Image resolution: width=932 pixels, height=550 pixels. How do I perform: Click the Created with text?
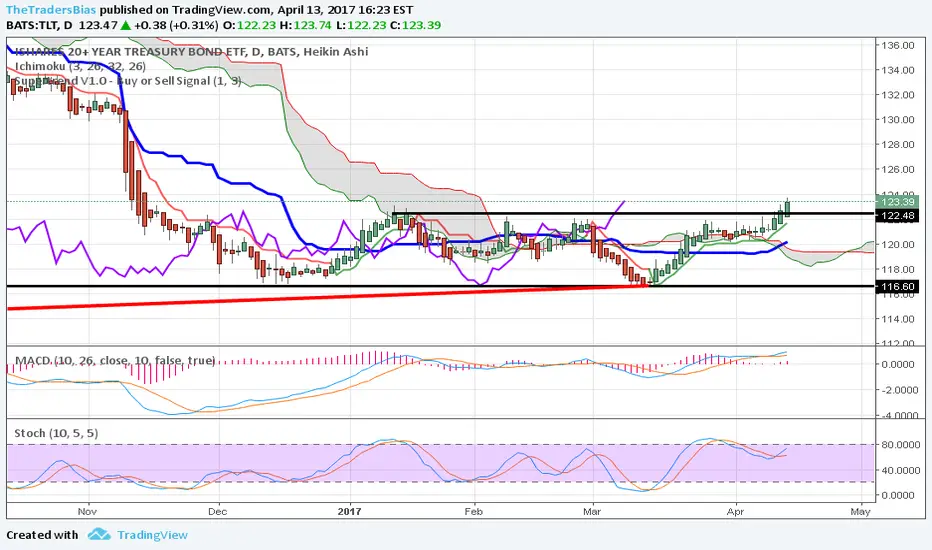(42, 535)
